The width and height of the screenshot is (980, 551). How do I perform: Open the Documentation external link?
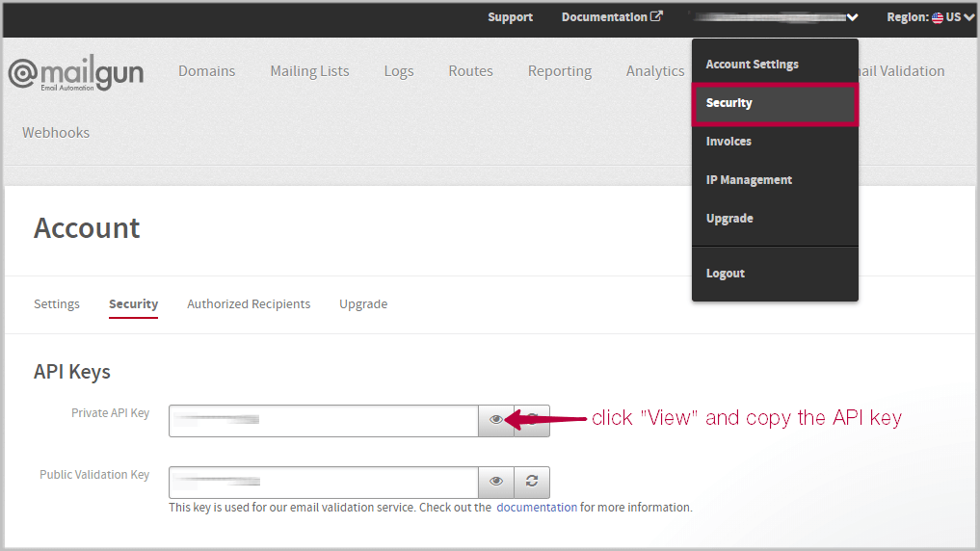tap(612, 17)
